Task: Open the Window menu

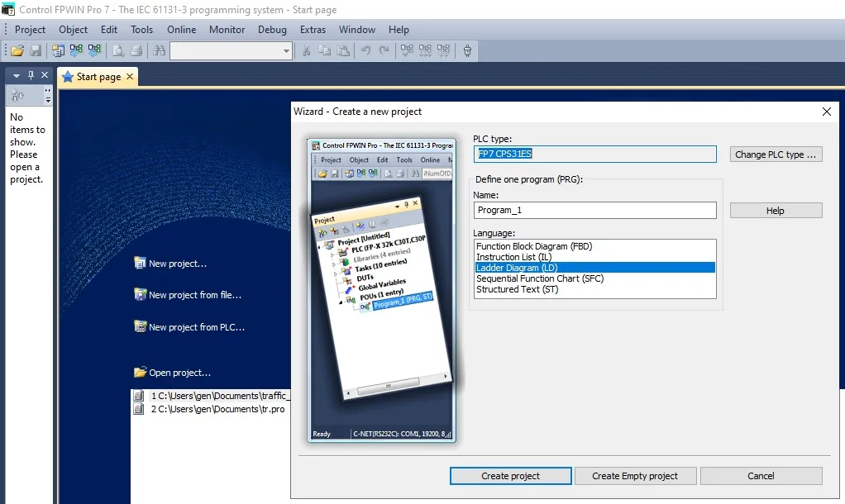Action: click(356, 30)
